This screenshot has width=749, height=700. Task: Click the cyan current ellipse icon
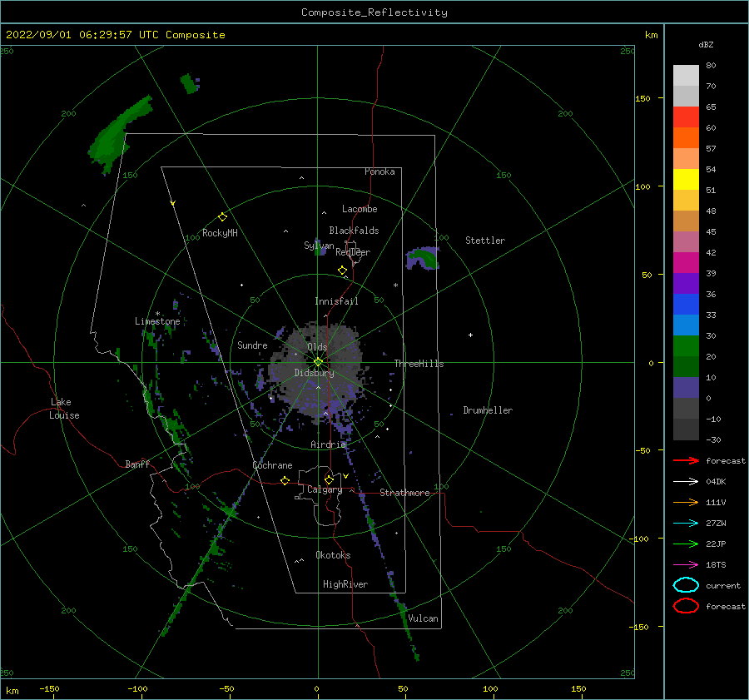click(x=686, y=585)
